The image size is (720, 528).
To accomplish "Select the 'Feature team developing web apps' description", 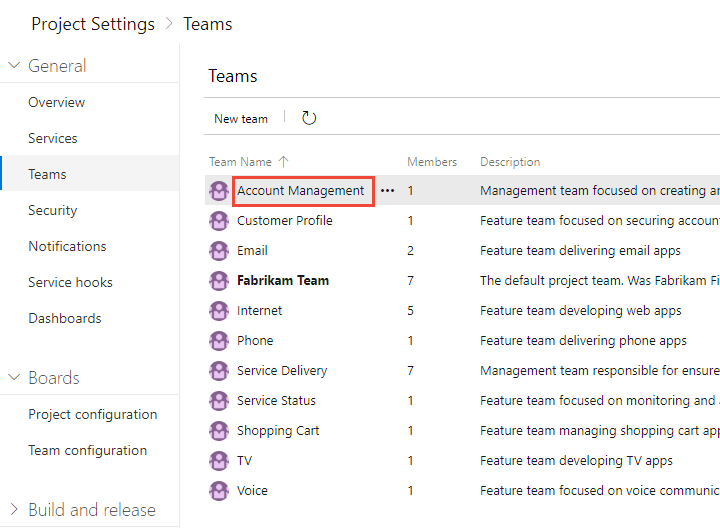I will (x=581, y=311).
